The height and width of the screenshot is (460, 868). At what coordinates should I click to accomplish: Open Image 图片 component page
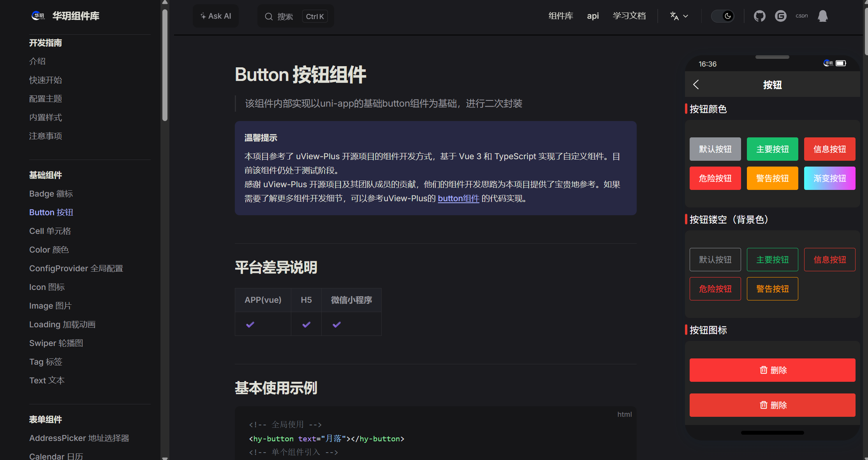coord(50,305)
